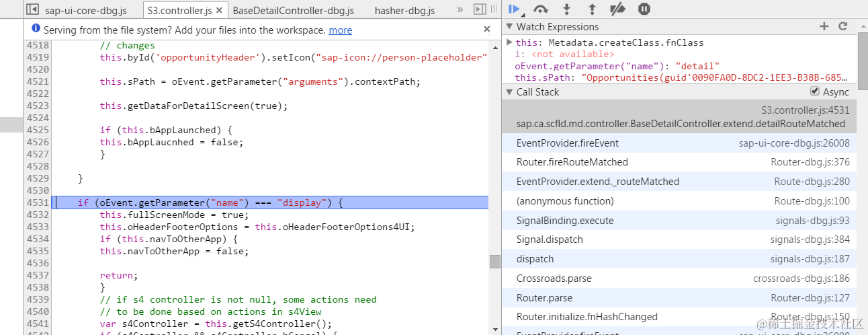
Task: Open hasher-dbg.js tab
Action: click(404, 11)
